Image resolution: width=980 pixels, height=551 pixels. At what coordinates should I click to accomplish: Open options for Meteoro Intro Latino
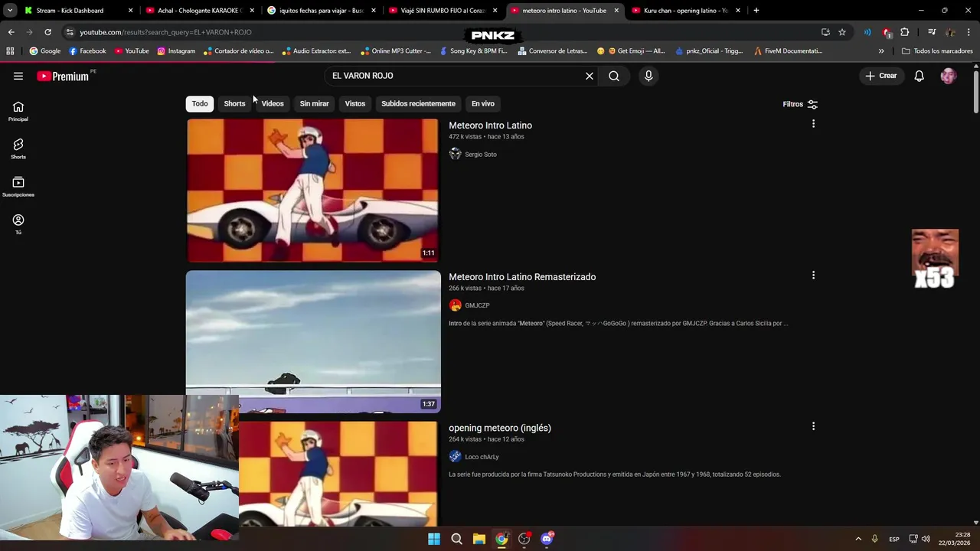813,123
